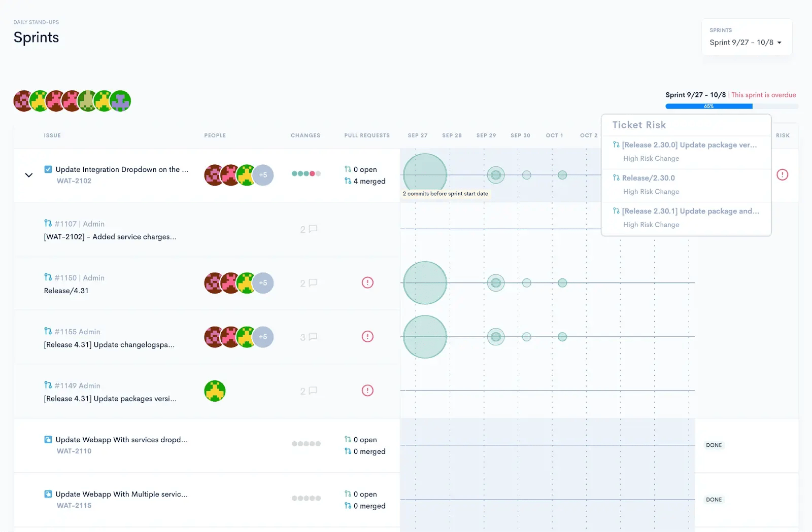Screen dimensions: 812x532
Task: Click the blue issue type icon beside WAT-2110
Action: point(48,439)
